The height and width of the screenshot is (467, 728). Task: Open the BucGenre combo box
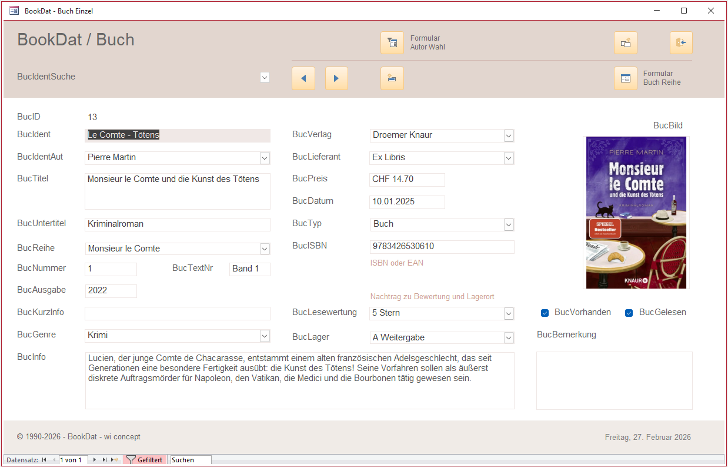coord(264,336)
